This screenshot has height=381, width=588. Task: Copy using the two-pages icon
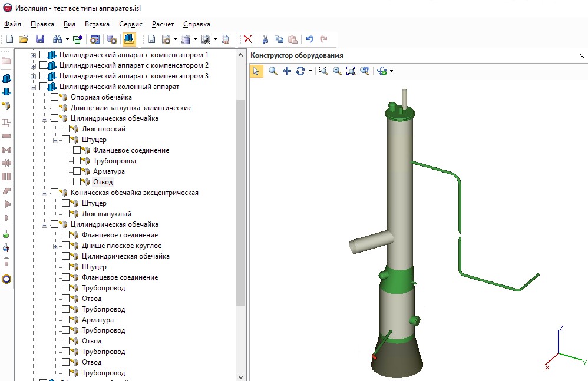point(279,39)
